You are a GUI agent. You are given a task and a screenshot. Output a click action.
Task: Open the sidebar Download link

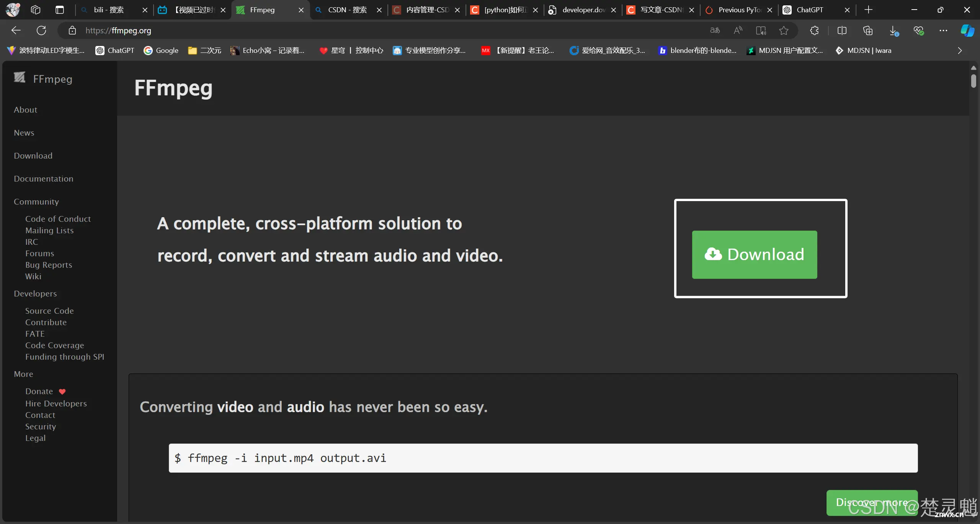(33, 156)
